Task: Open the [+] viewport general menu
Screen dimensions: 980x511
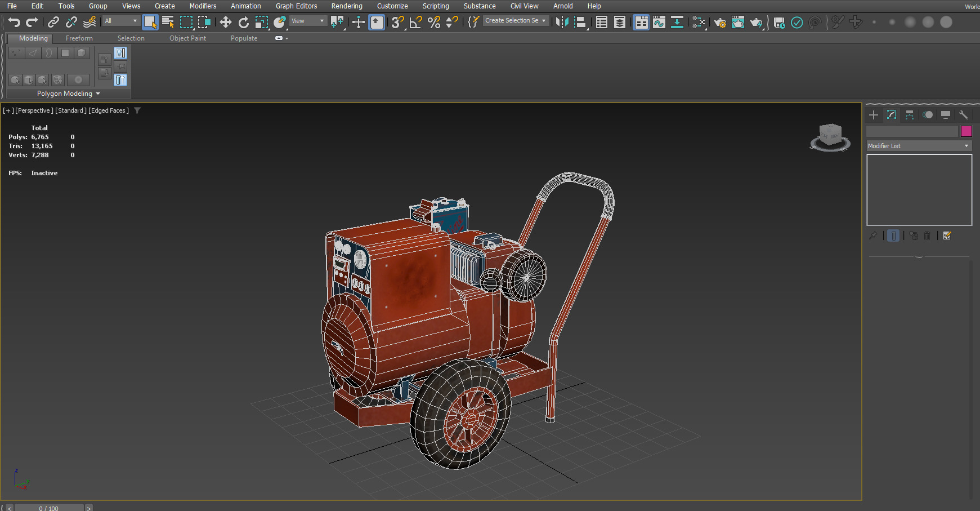Action: coord(8,110)
